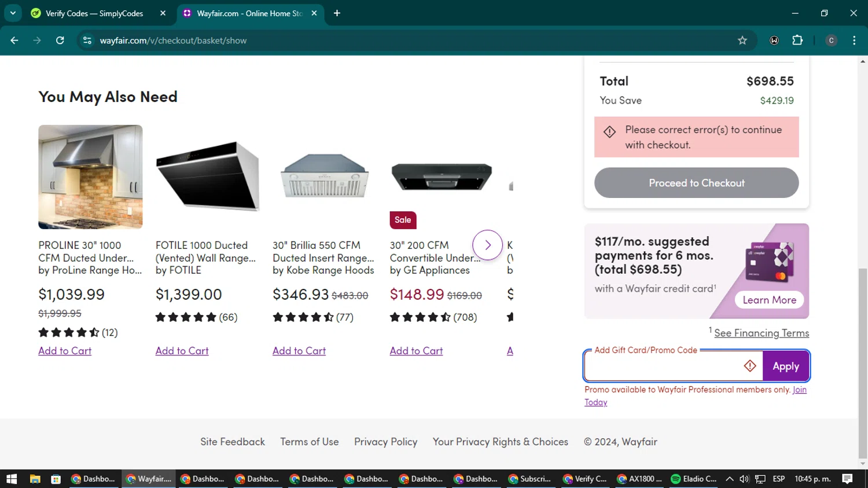Go back to the previous page
Screen dimensions: 868x488
click(x=14, y=41)
